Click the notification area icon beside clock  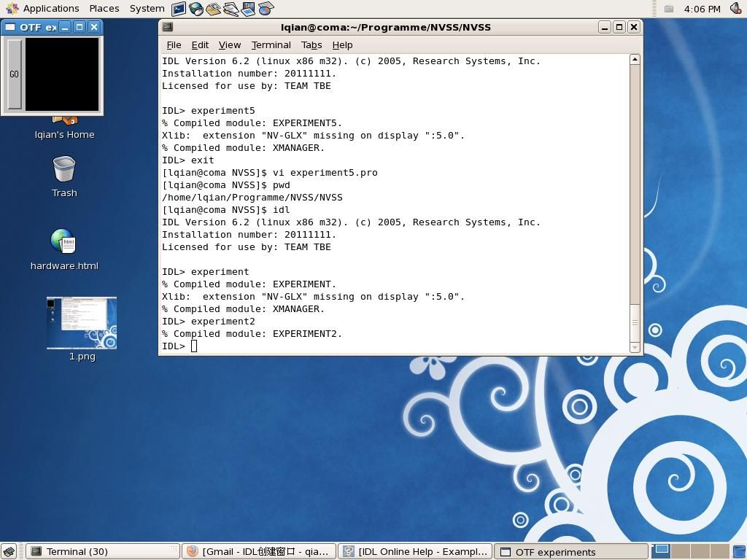tap(669, 9)
